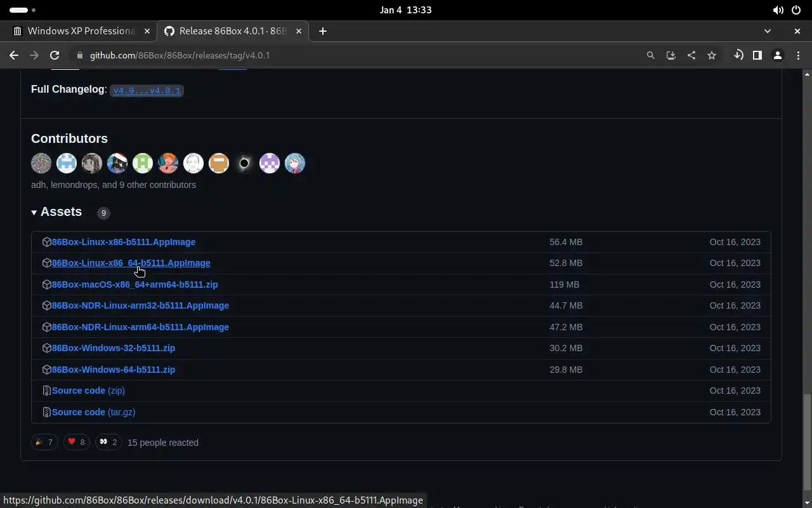Click the Assets count badge 9
This screenshot has height=508, width=812.
point(103,213)
